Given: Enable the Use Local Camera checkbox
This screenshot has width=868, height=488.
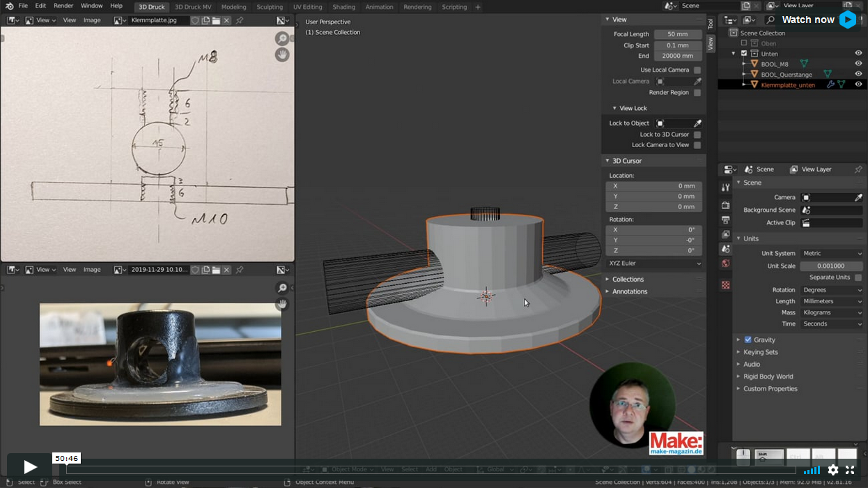Looking at the screenshot, I should 697,70.
